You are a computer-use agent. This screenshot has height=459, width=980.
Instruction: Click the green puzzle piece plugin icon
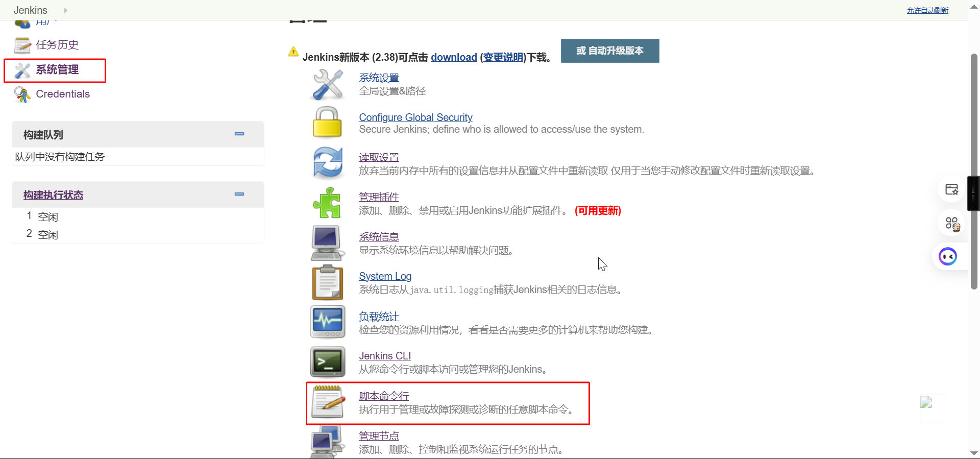327,203
